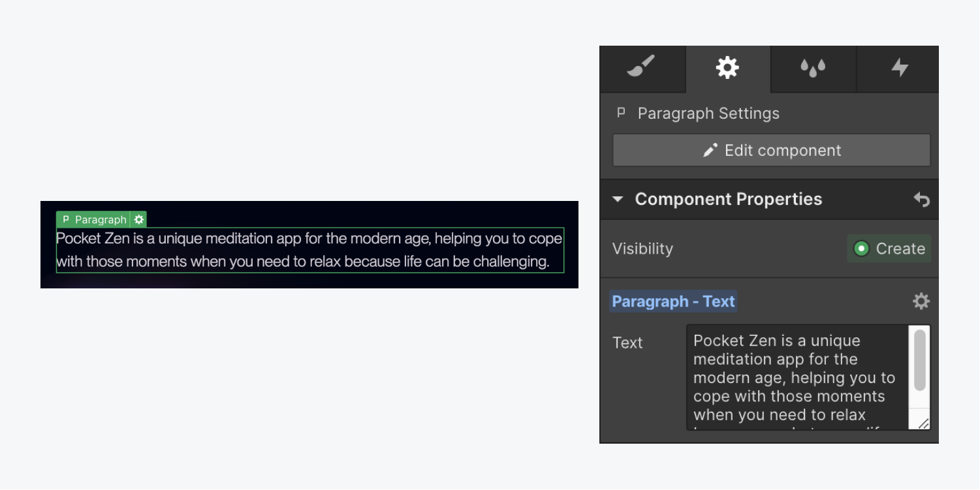Click the Component Properties heading

click(728, 199)
